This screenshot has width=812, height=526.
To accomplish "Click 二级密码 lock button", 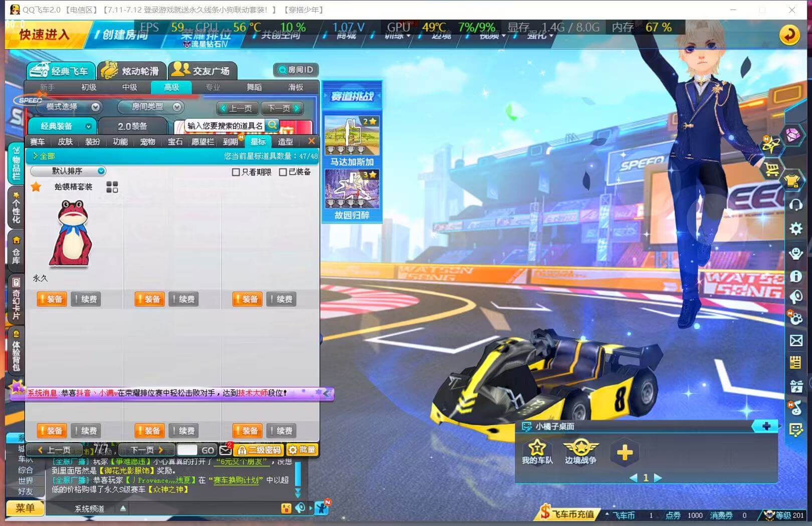I will [259, 450].
